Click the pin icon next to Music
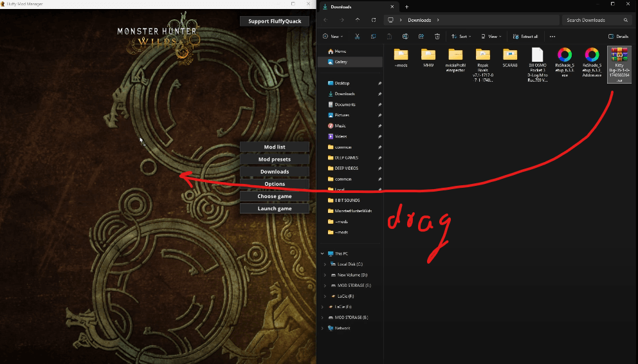 (379, 126)
